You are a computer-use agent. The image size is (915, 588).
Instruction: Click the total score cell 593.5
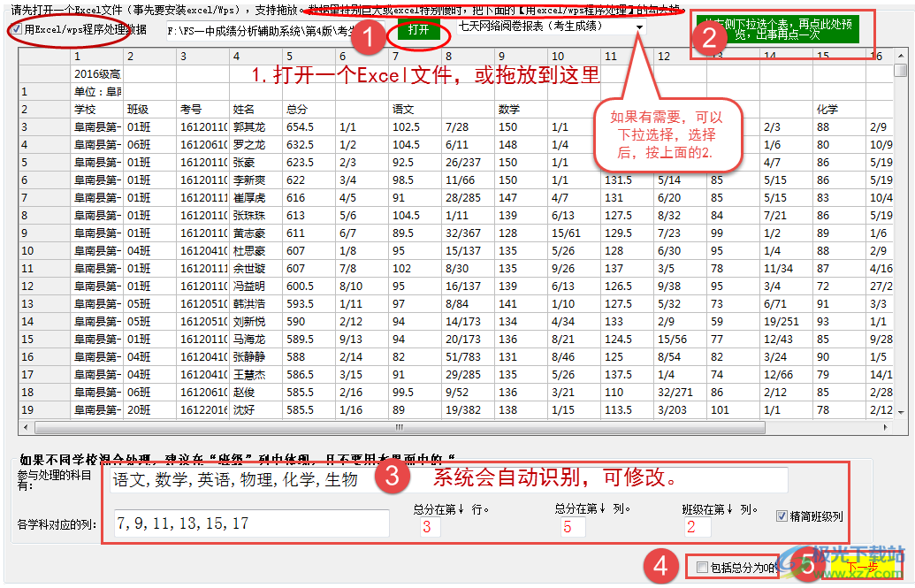[x=309, y=303]
